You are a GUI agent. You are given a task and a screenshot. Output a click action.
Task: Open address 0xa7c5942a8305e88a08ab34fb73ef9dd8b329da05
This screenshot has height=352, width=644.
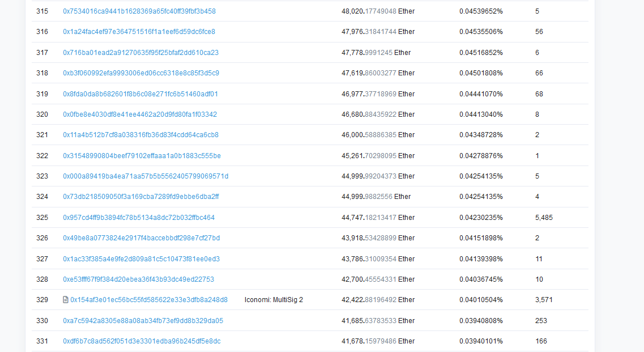coord(143,321)
